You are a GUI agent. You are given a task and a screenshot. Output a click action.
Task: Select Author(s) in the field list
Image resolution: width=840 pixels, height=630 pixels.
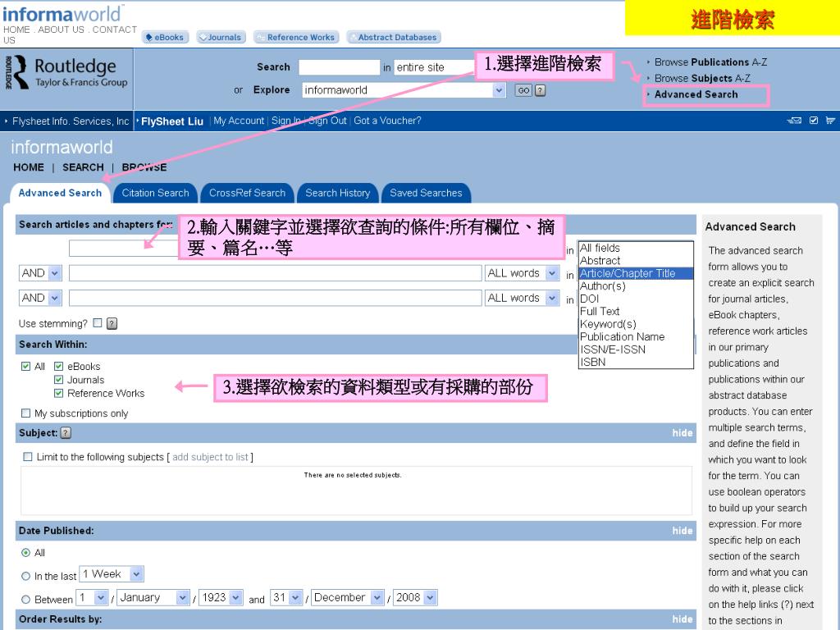tap(636, 286)
